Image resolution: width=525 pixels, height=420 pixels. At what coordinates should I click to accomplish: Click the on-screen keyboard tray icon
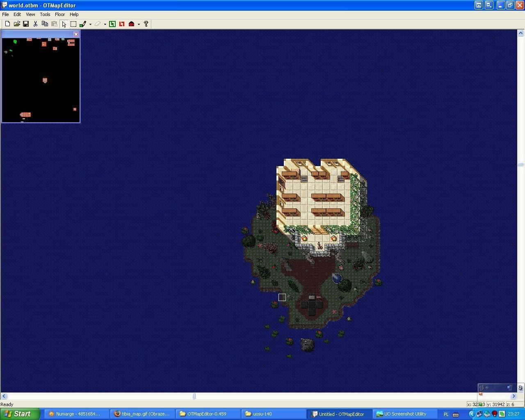[x=456, y=414]
